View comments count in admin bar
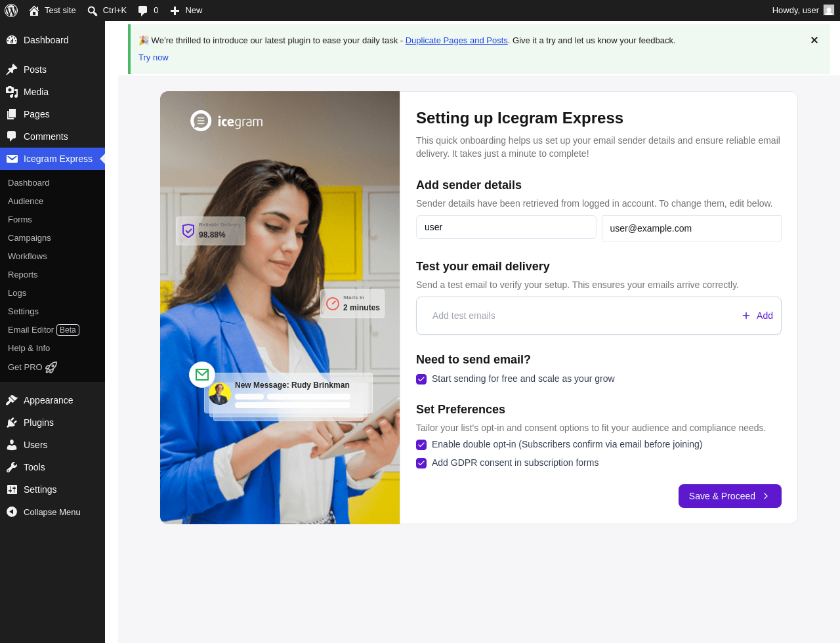Image resolution: width=840 pixels, height=643 pixels. click(148, 10)
